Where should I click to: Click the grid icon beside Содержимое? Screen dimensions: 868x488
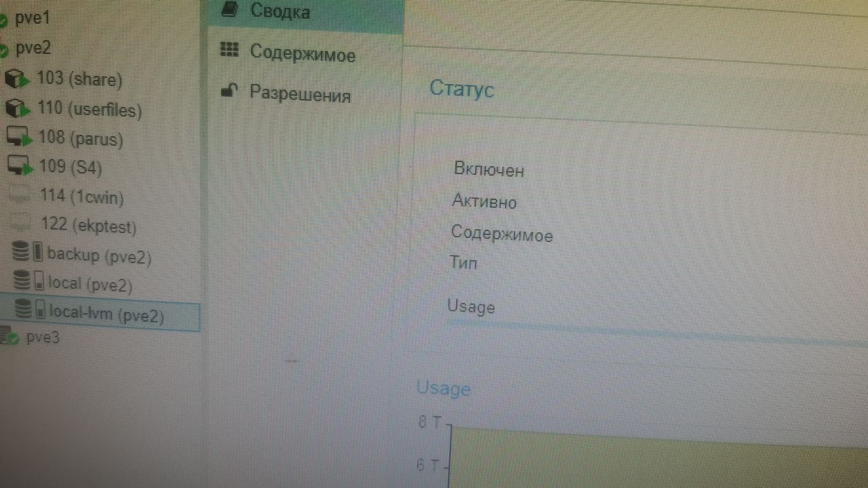pos(231,49)
